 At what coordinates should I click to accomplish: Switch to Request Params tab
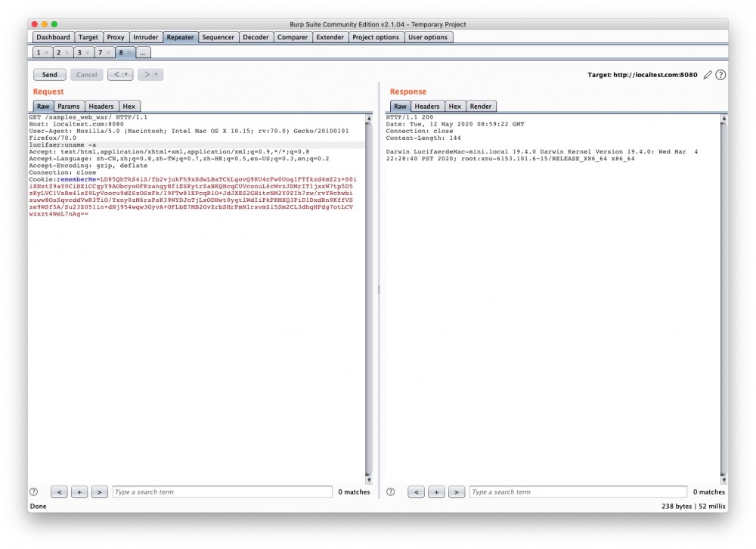[69, 106]
